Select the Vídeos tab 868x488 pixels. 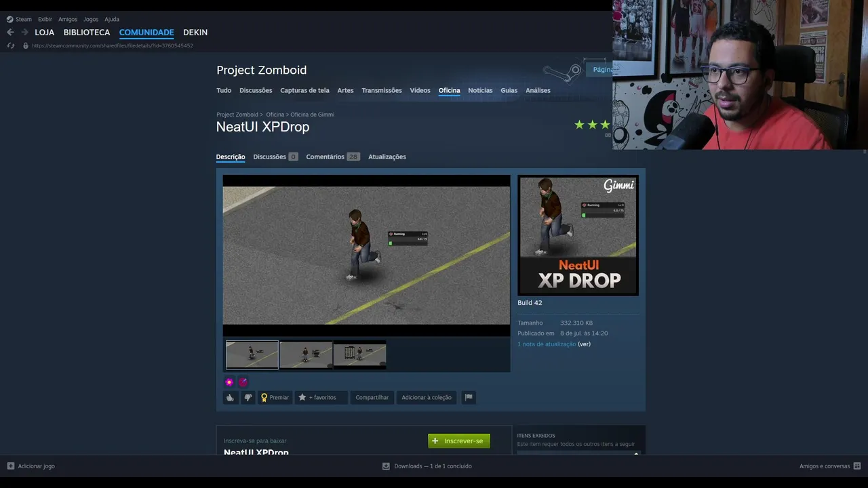click(x=420, y=90)
